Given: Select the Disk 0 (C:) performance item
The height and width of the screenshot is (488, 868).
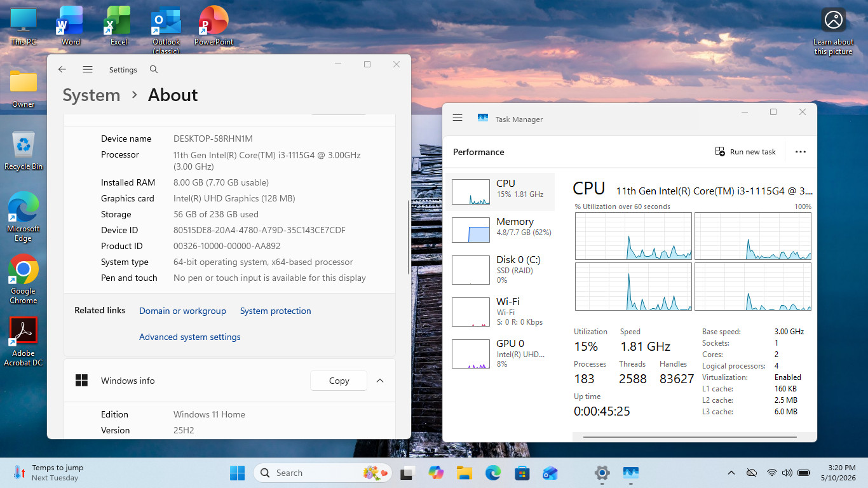Looking at the screenshot, I should [x=500, y=269].
